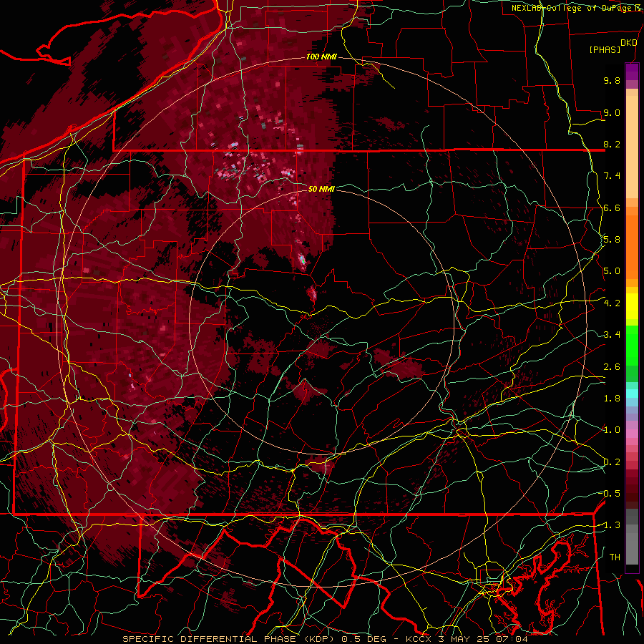Click the 3.4 scale value
The height and width of the screenshot is (644, 644).
click(x=612, y=335)
